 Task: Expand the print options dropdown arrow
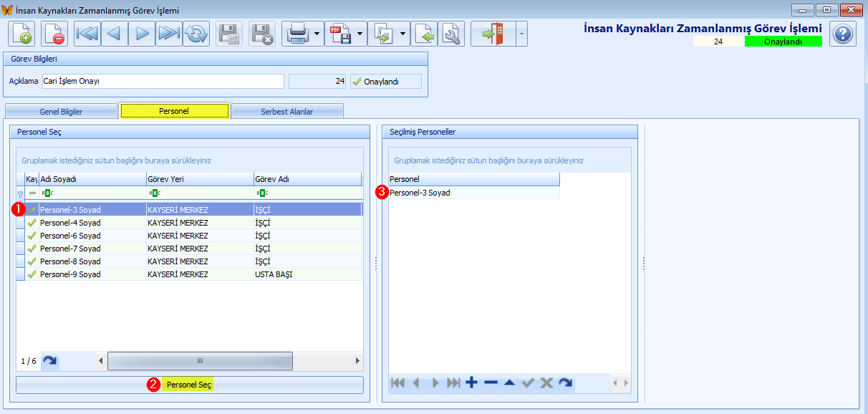click(x=317, y=34)
